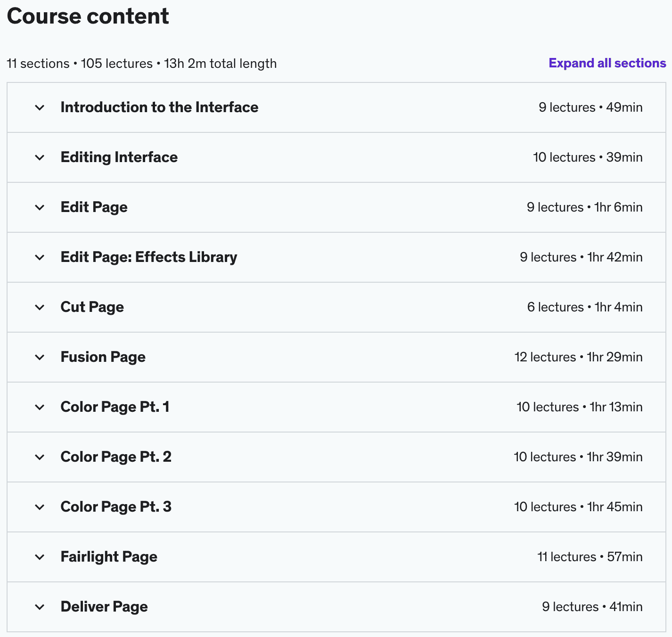Click the Course content heading
672x637 pixels.
88,16
